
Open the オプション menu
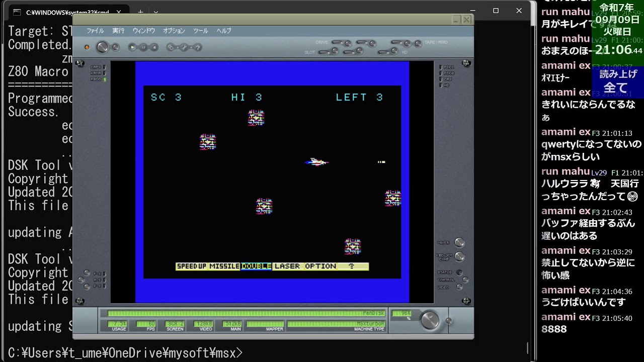(174, 31)
